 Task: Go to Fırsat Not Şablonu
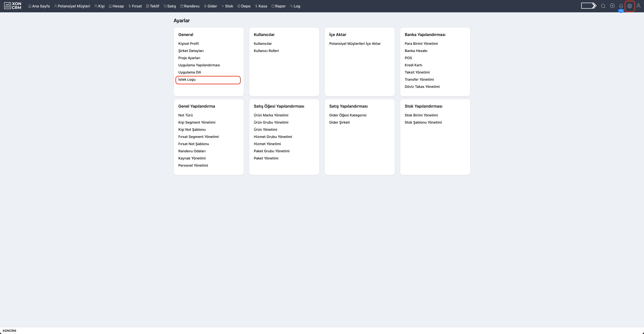(193, 144)
